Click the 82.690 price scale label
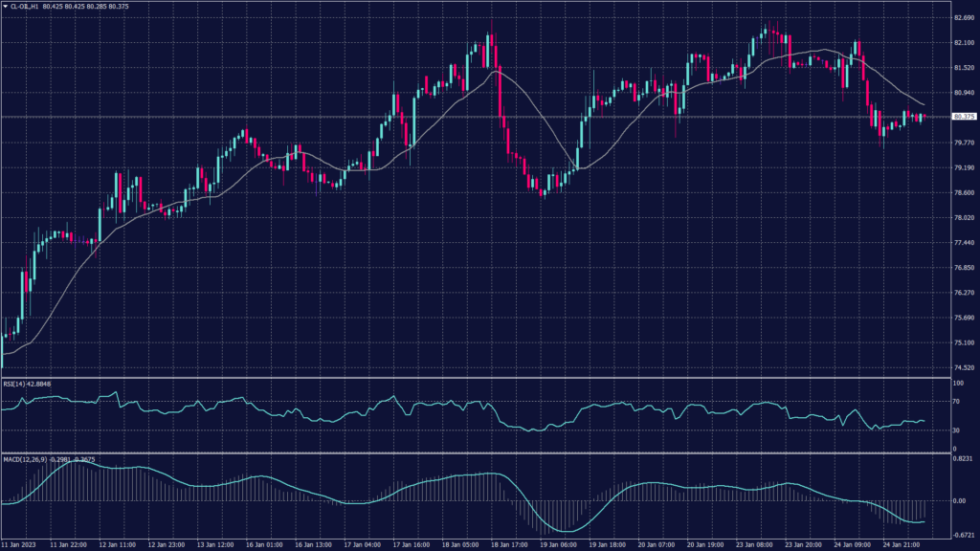The width and height of the screenshot is (980, 551). pos(963,18)
